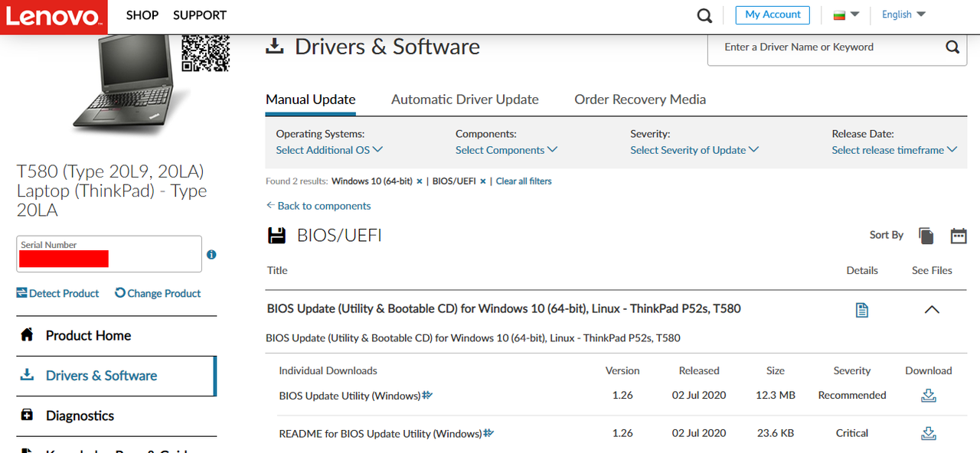This screenshot has height=453, width=980.
Task: Expand Select Components dropdown
Action: [506, 150]
